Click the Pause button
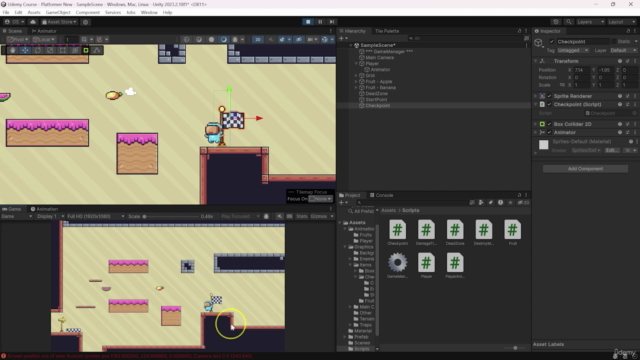Image resolution: width=640 pixels, height=360 pixels. click(x=320, y=22)
